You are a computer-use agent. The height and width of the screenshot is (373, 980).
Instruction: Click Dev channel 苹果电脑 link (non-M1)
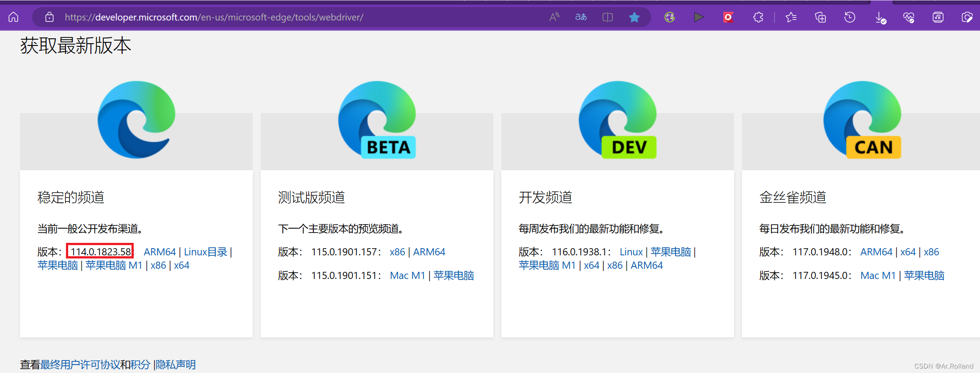coord(671,252)
